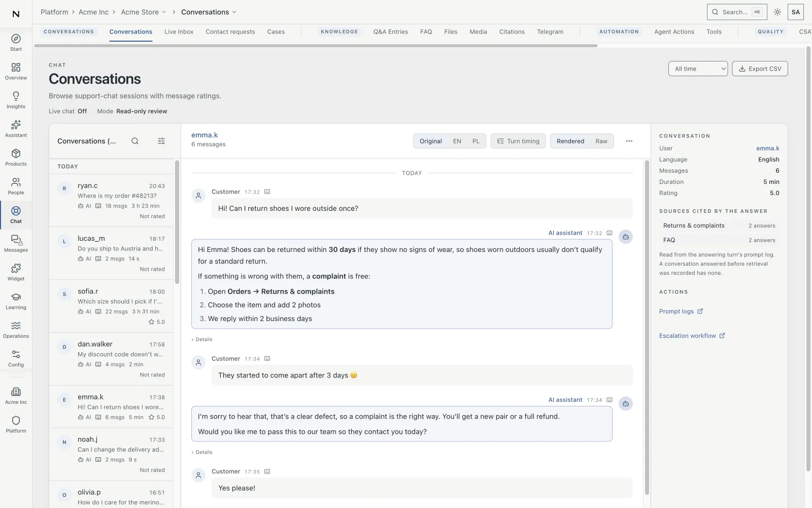The image size is (812, 508).
Task: Open Widget in the sidebar
Action: [x=16, y=272]
